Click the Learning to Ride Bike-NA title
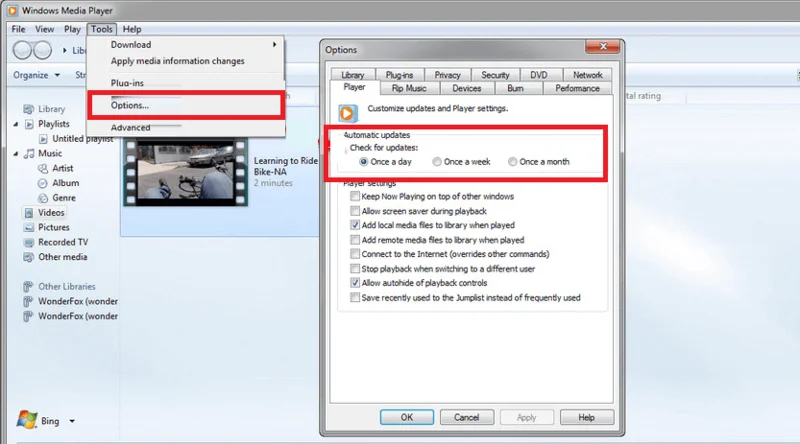The width and height of the screenshot is (800, 444). (x=286, y=166)
